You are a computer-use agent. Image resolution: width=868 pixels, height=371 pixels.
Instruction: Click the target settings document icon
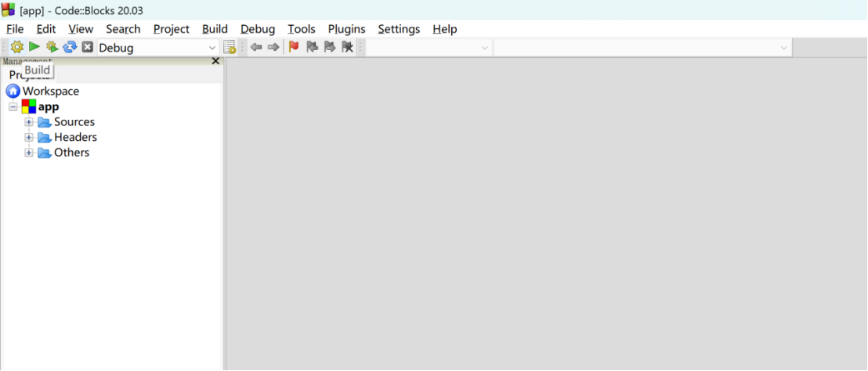click(230, 47)
